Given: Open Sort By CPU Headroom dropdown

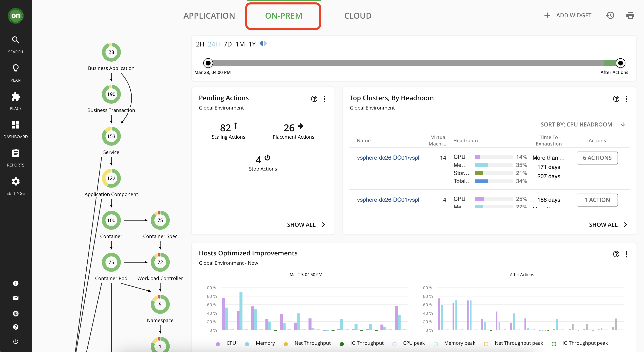Looking at the screenshot, I should (583, 124).
